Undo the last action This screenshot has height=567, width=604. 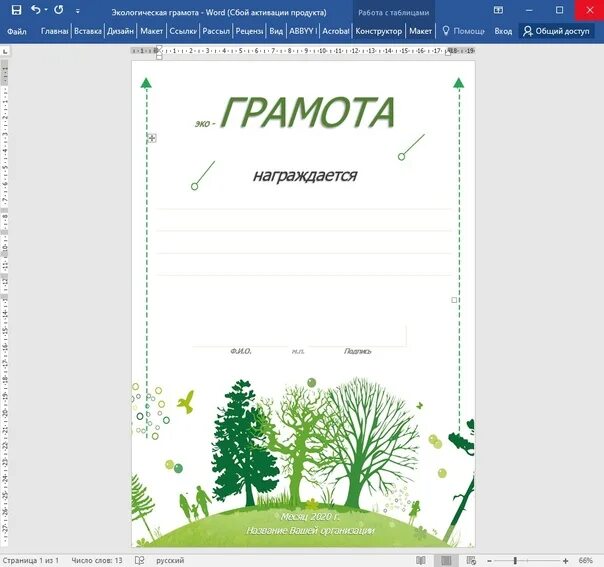pos(35,10)
